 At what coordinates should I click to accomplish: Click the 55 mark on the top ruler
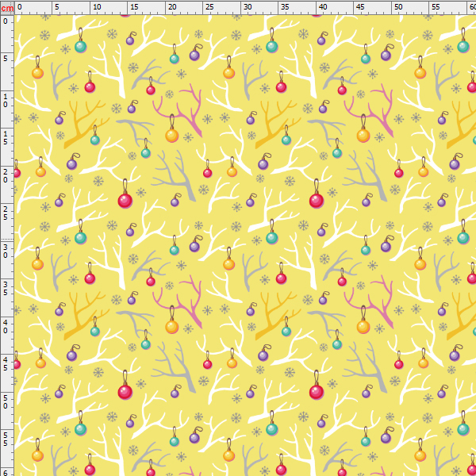coord(436,6)
